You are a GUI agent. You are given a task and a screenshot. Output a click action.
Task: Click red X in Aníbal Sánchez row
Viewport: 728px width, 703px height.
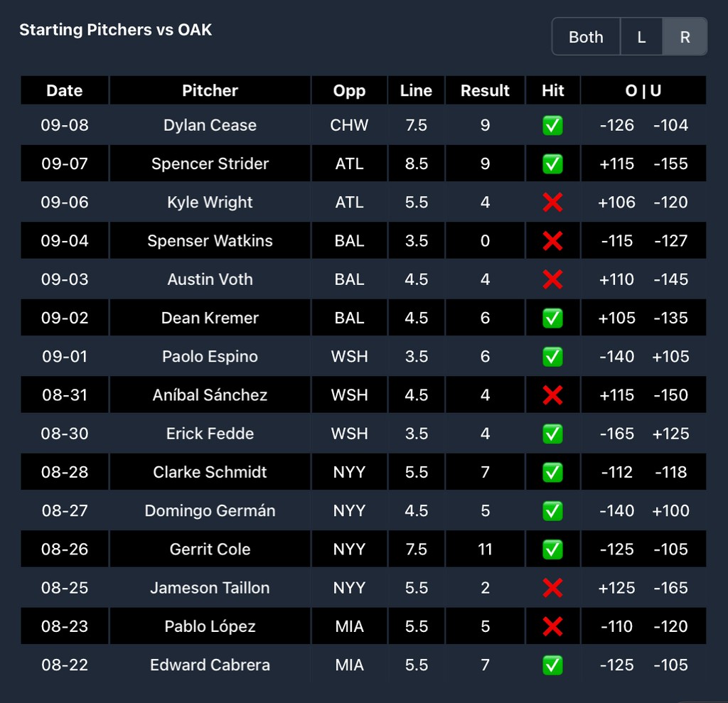pos(552,395)
